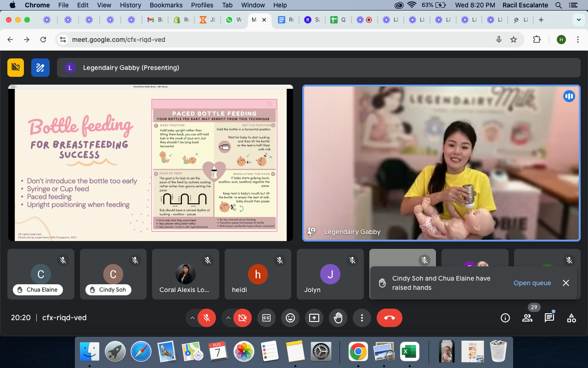Open the chat panel icon
Screen dimensions: 588x368
(549, 318)
